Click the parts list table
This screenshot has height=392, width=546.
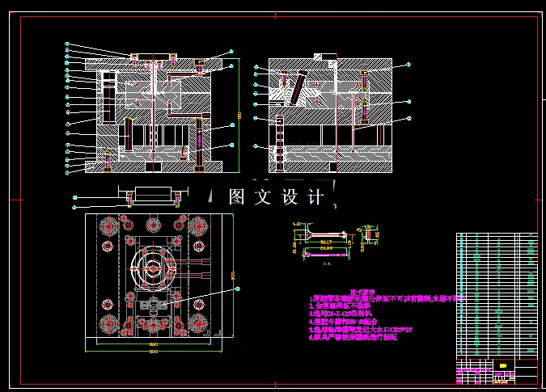point(497,296)
